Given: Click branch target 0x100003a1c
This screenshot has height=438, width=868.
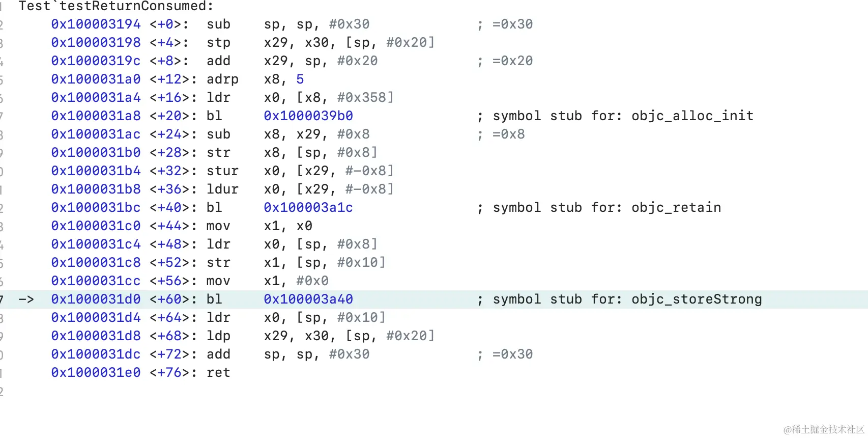Looking at the screenshot, I should click(x=308, y=208).
